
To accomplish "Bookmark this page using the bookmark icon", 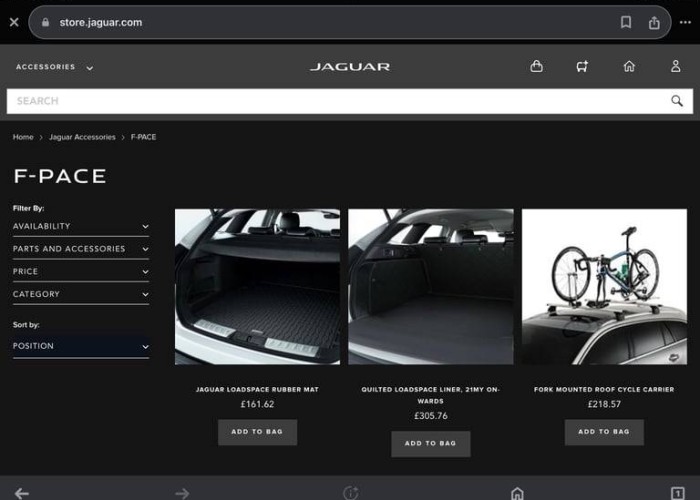I will [626, 22].
